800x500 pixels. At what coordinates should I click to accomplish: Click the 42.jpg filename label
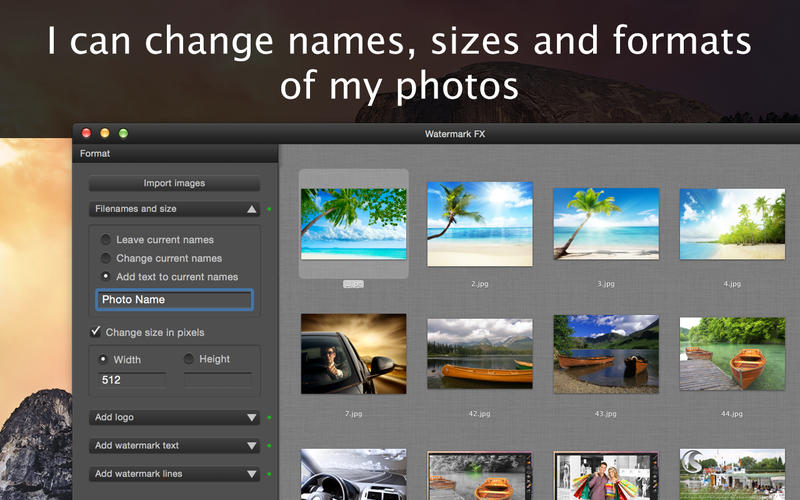pyautogui.click(x=480, y=414)
